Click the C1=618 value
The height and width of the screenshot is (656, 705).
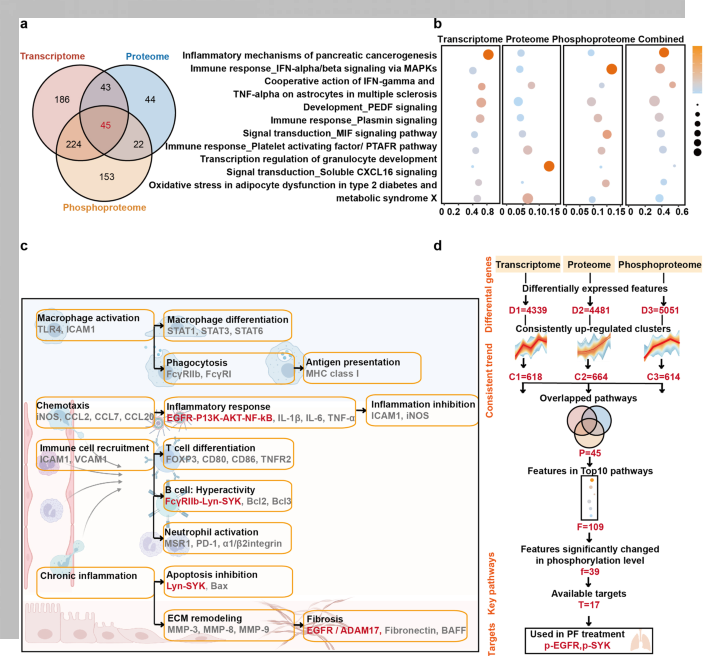[x=525, y=377]
